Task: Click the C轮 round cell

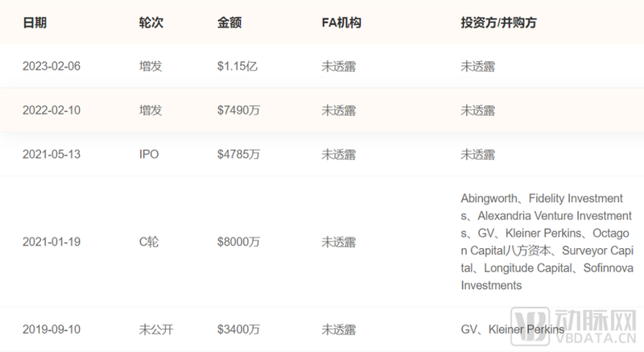Action: (x=150, y=242)
